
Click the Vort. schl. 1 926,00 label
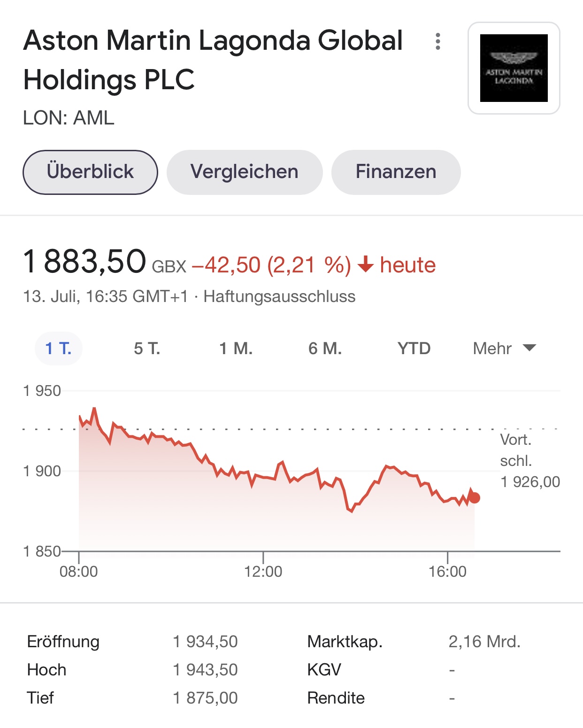click(x=530, y=461)
